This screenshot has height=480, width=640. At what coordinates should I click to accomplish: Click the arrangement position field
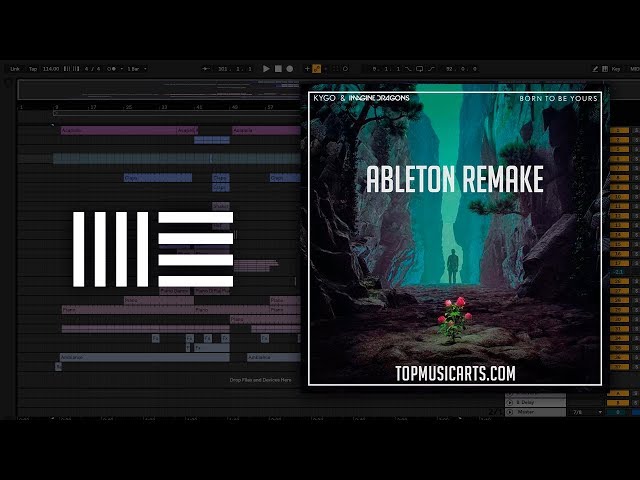point(235,69)
